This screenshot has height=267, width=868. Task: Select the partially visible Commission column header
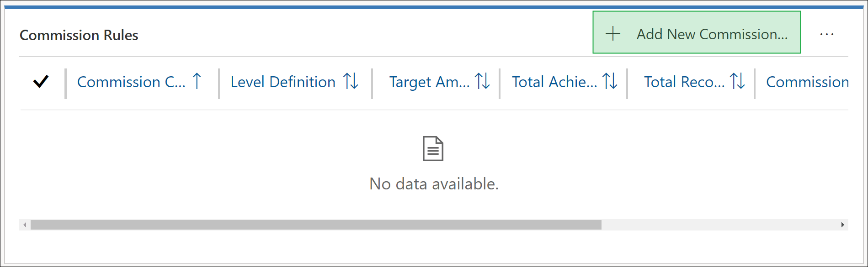pos(807,82)
